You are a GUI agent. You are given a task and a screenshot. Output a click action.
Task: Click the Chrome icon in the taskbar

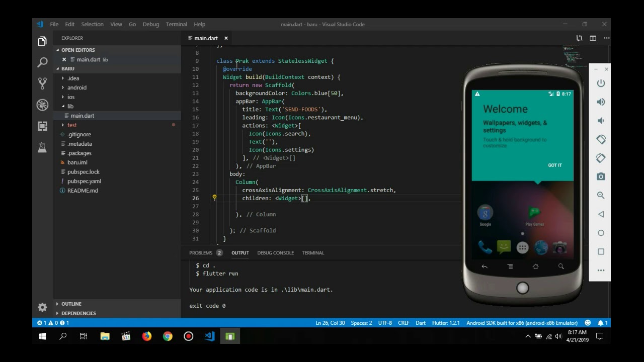pos(168,336)
